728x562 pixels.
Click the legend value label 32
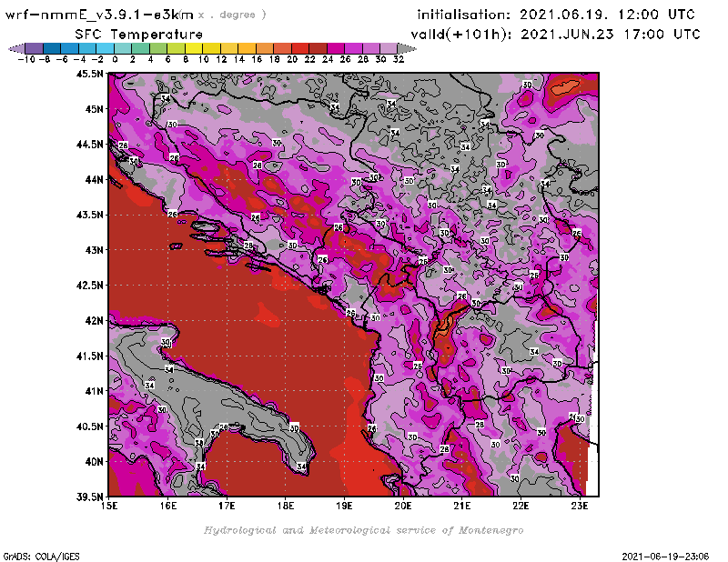tap(398, 60)
